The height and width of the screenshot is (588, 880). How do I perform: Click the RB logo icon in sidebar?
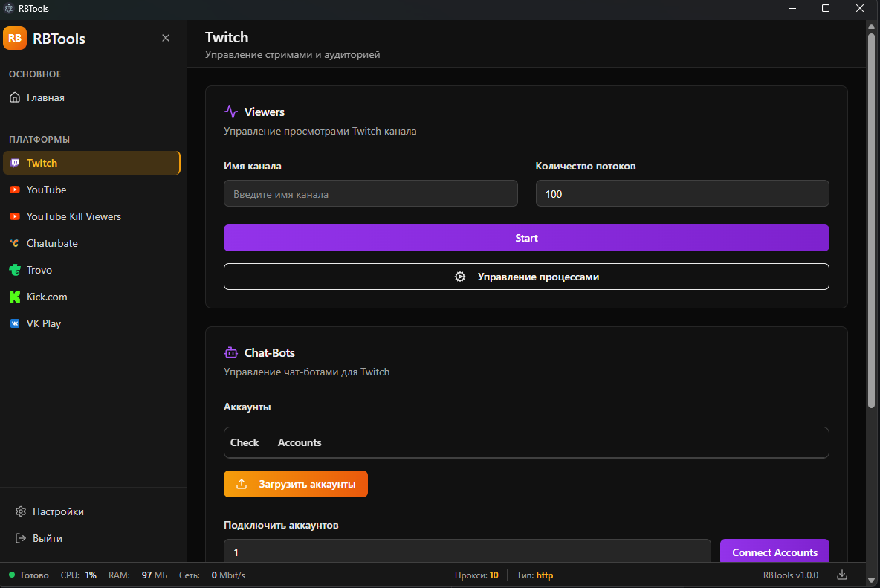click(x=15, y=38)
